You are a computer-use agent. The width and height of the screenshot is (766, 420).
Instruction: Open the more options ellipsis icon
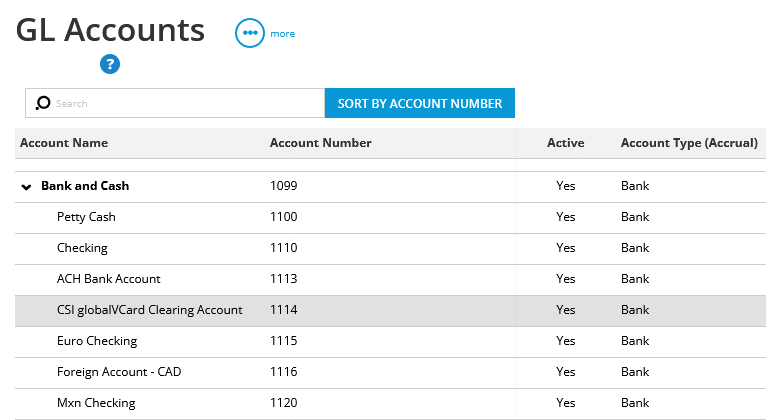point(250,33)
